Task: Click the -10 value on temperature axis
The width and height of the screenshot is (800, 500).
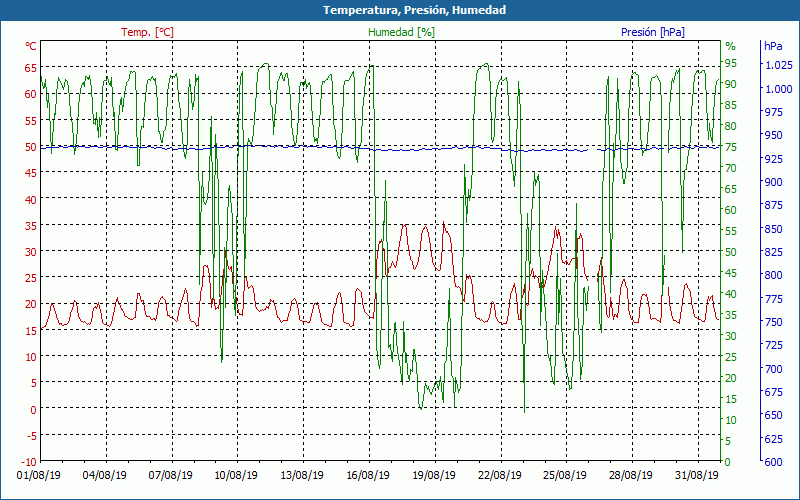Action: 29,462
